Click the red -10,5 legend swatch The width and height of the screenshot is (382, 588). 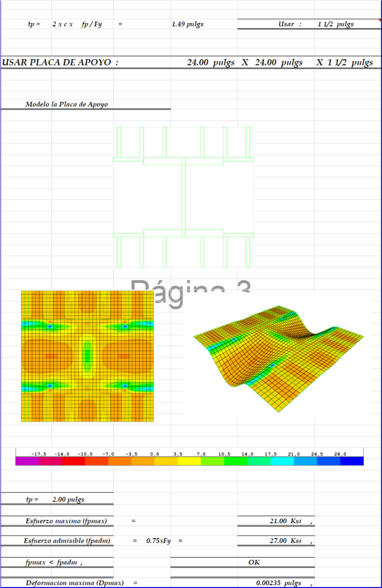[74, 461]
